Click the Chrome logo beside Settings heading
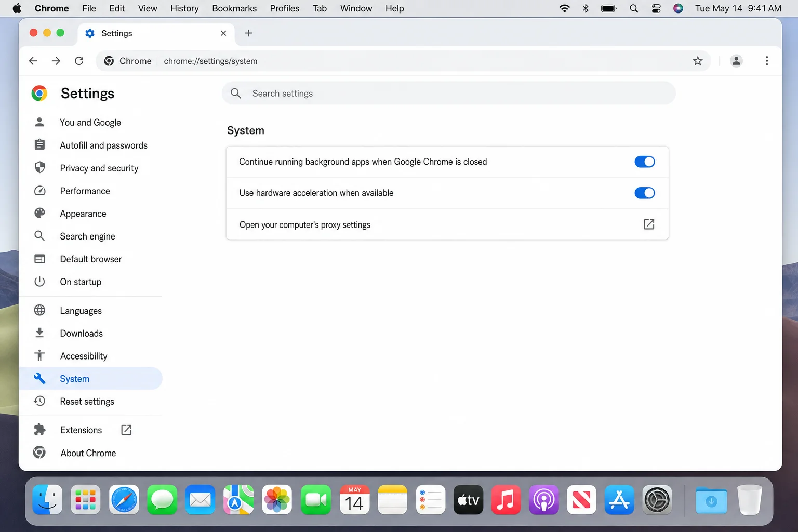This screenshot has width=798, height=532. 39,94
